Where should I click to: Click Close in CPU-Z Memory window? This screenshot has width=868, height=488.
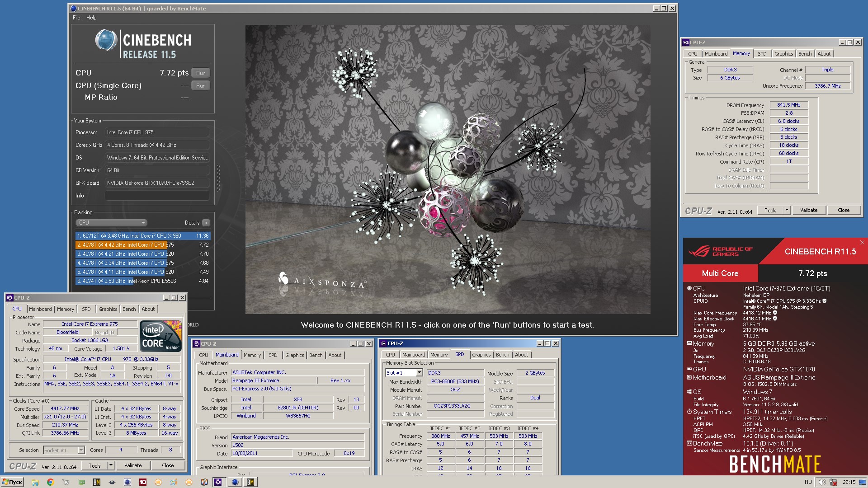point(844,210)
